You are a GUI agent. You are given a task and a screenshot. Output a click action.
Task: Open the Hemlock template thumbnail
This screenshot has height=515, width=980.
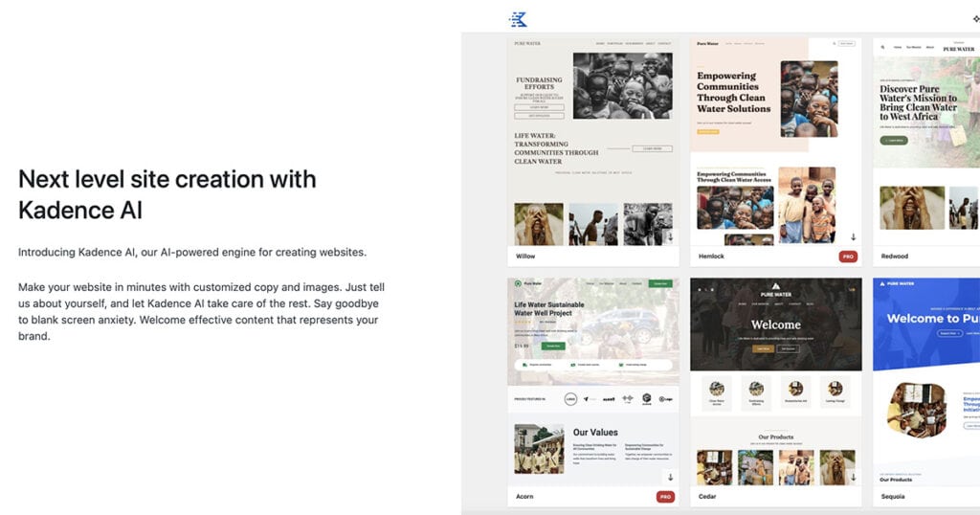click(775, 142)
